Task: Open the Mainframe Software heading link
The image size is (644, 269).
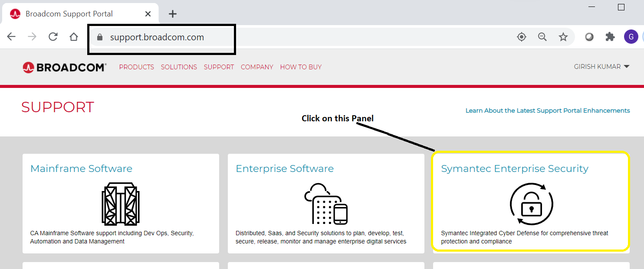Action: coord(81,169)
